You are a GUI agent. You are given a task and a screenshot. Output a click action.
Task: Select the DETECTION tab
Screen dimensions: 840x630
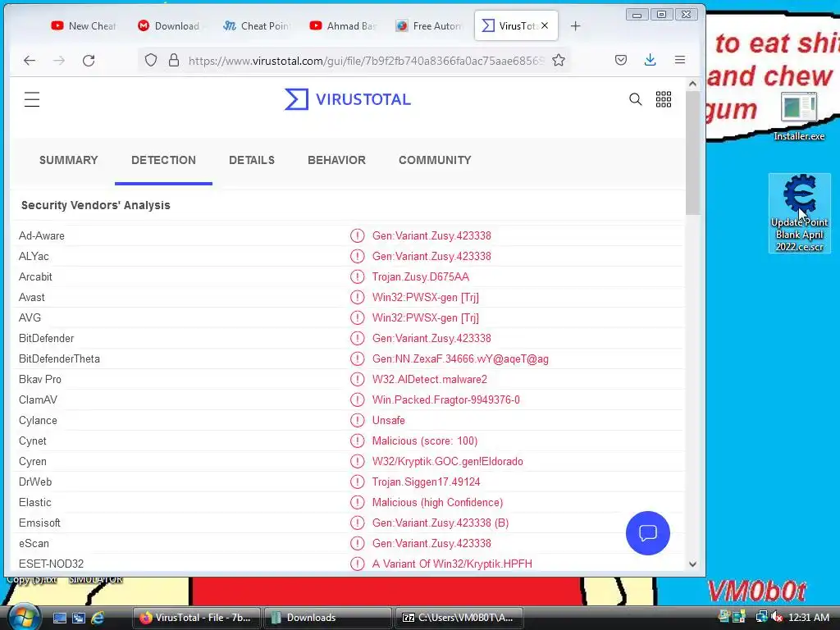click(163, 160)
